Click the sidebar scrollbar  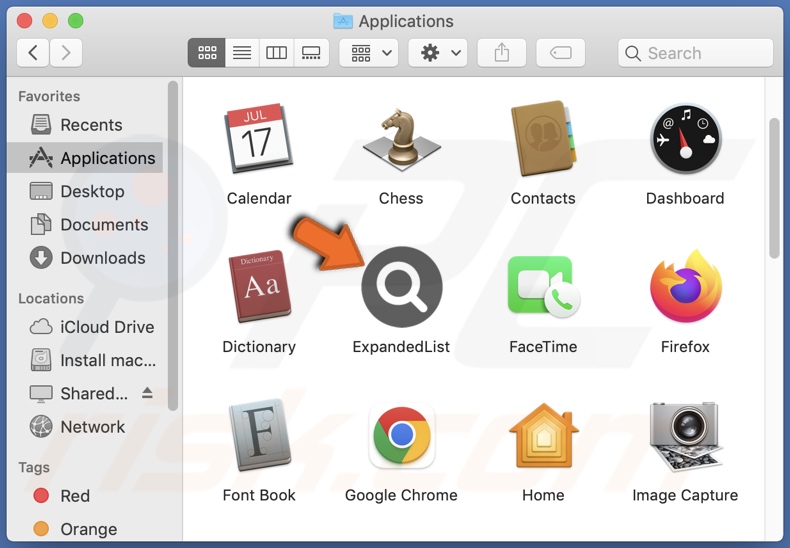173,246
